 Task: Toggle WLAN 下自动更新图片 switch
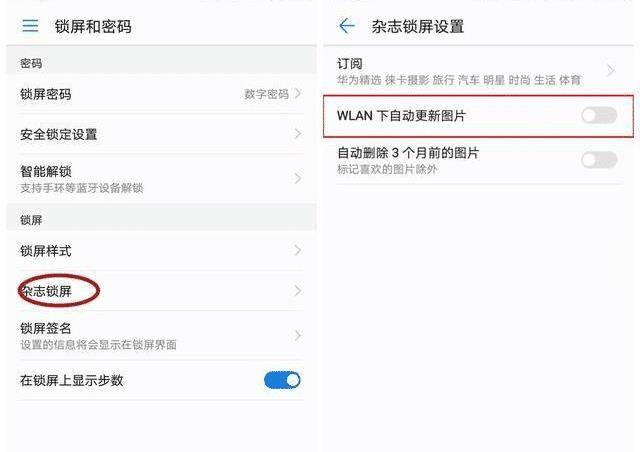point(599,116)
